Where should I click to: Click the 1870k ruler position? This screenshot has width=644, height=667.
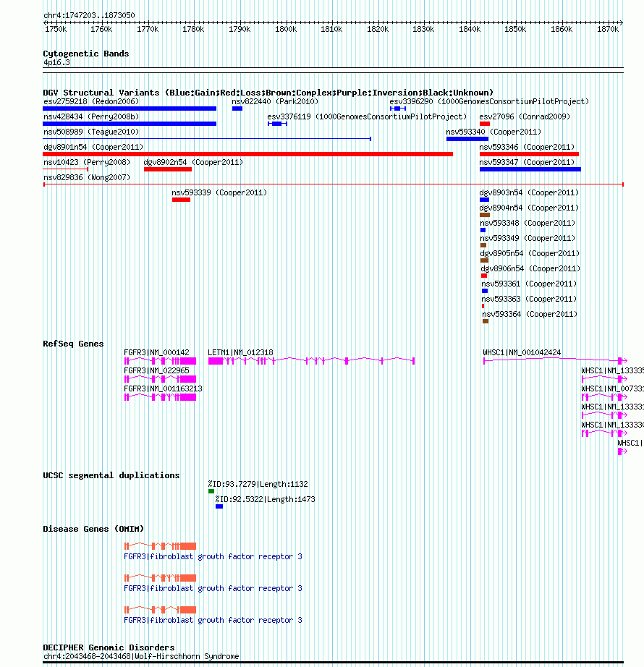coord(608,30)
